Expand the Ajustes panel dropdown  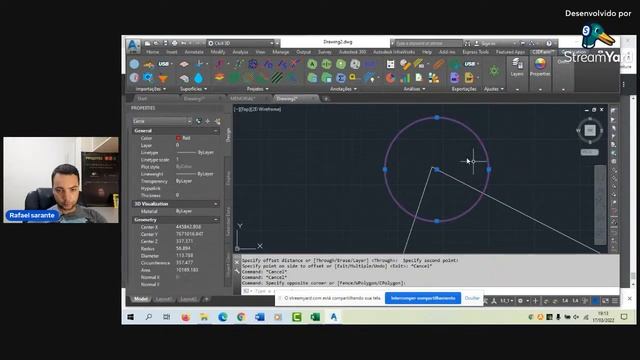pos(493,89)
